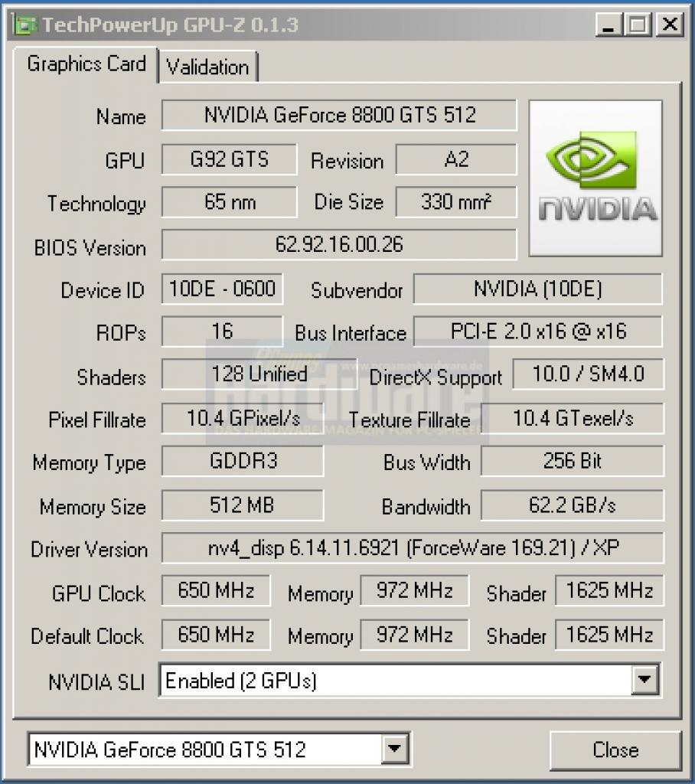This screenshot has height=784, width=695.
Task: Click the Texture Fillrate field 10.4 GTexel/s
Action: pyautogui.click(x=573, y=419)
